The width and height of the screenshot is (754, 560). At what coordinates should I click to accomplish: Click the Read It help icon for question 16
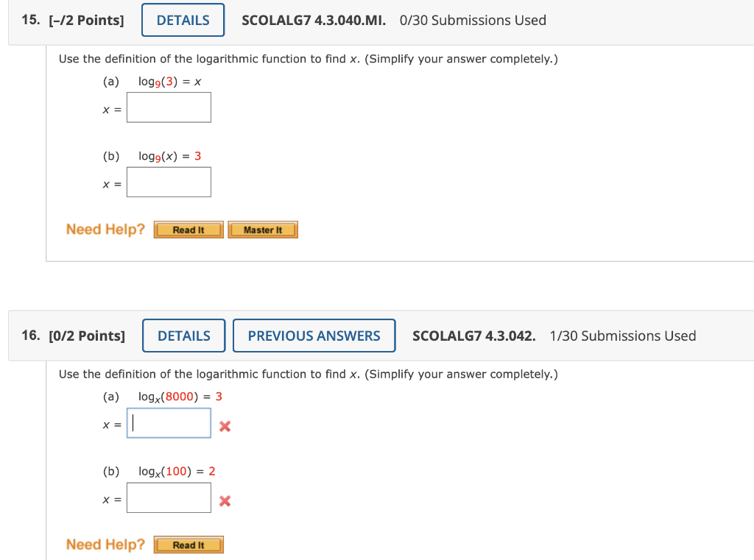[188, 545]
